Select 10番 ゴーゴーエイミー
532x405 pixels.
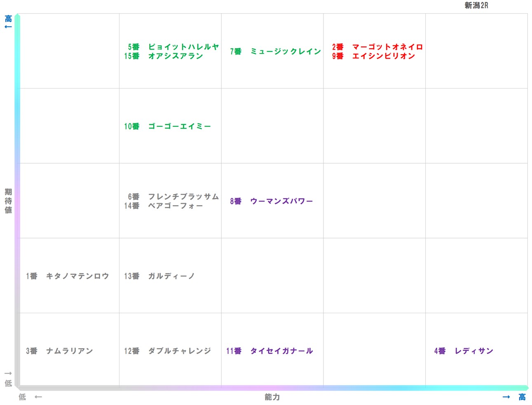pos(167,126)
